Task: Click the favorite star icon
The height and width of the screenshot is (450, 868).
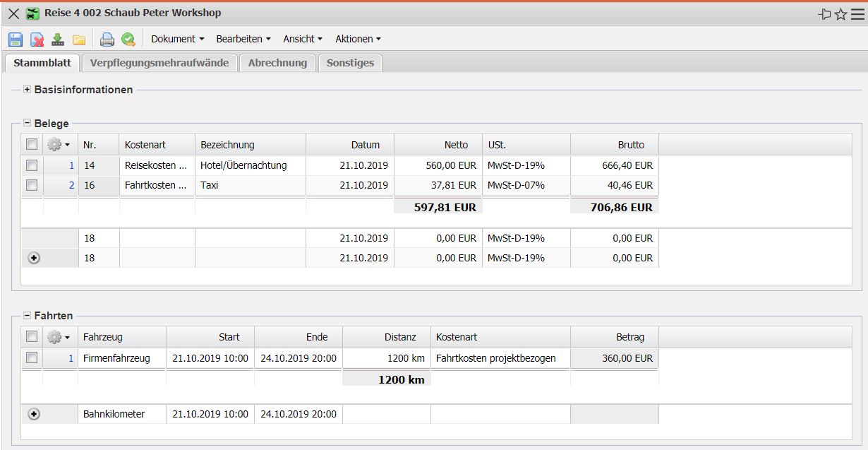Action: pyautogui.click(x=840, y=14)
